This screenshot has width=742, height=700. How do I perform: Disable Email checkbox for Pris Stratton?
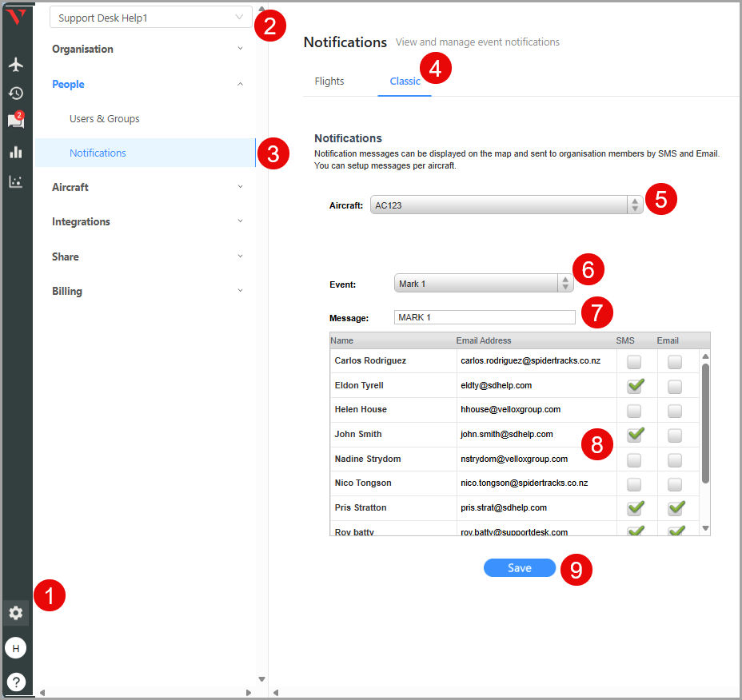tap(676, 507)
